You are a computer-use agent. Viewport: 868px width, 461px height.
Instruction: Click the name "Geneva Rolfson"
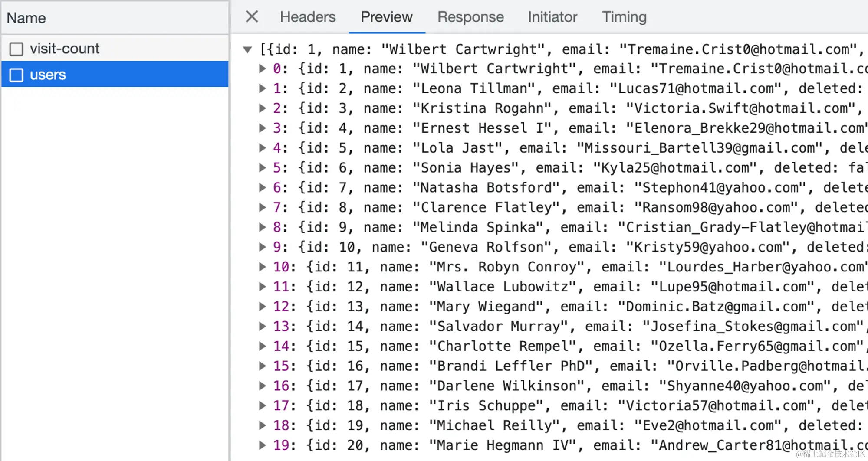[x=486, y=247]
